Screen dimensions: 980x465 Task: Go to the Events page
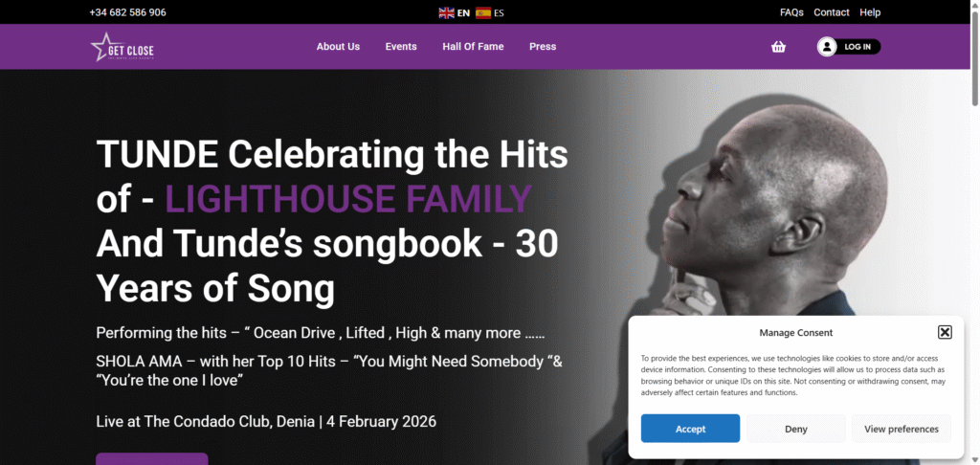click(401, 47)
